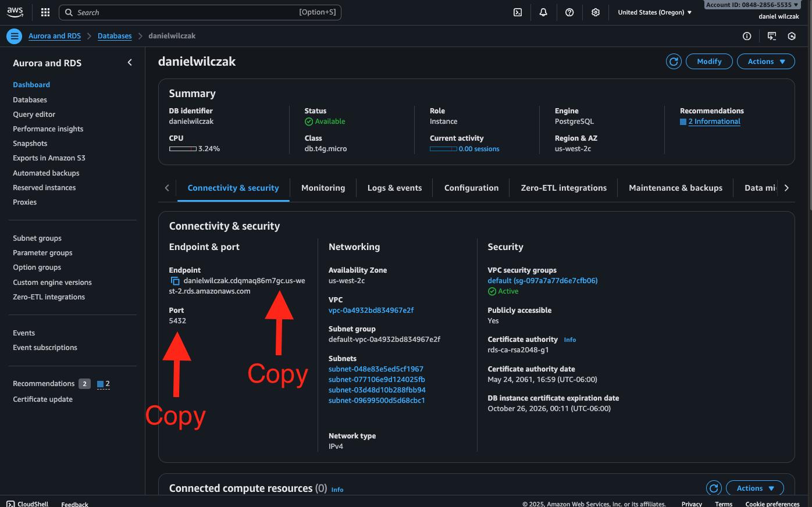
Task: Open the AWS services grid menu
Action: [x=45, y=12]
